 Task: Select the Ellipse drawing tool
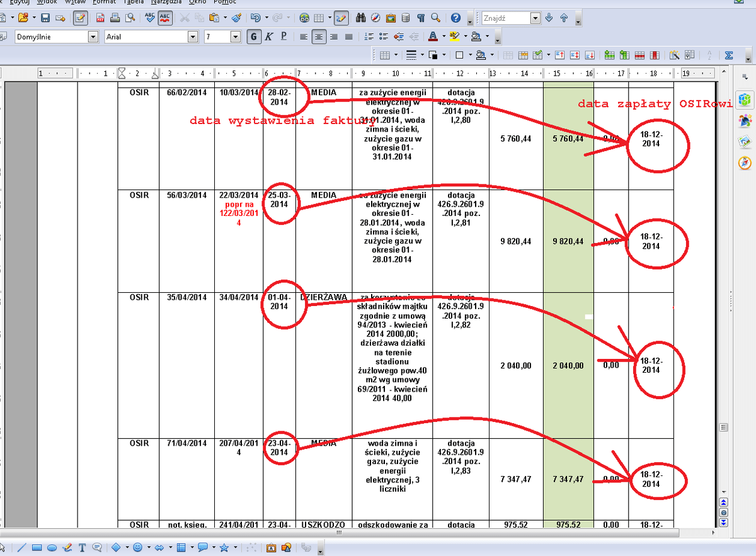pos(52,547)
